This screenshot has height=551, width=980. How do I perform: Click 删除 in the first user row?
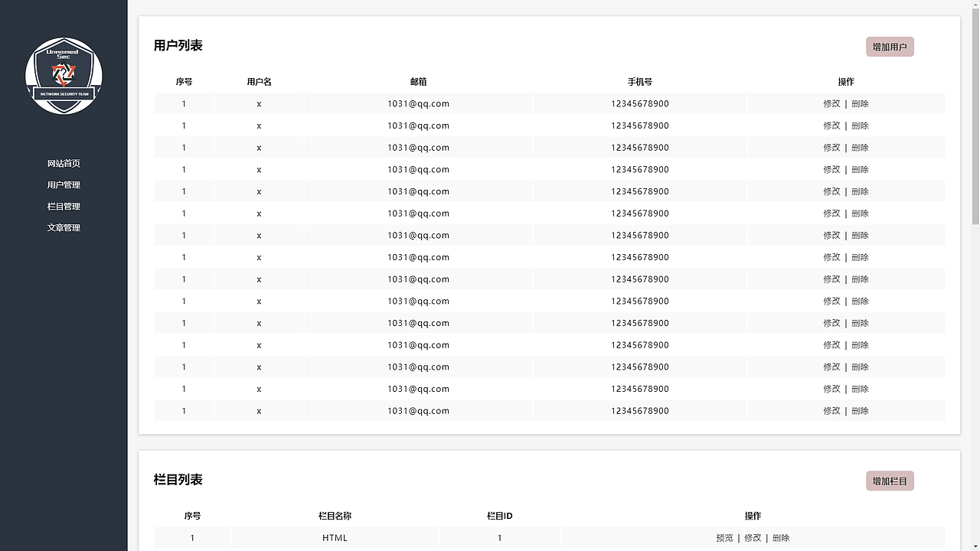860,104
